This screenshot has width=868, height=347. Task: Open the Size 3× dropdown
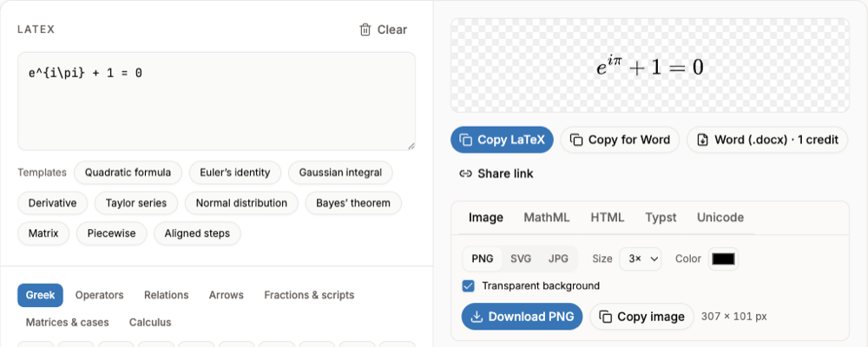click(x=641, y=259)
